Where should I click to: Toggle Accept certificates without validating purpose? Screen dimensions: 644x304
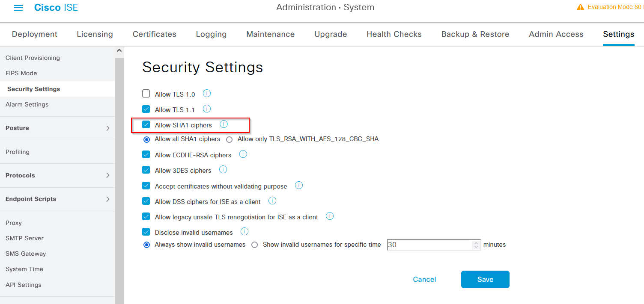146,186
